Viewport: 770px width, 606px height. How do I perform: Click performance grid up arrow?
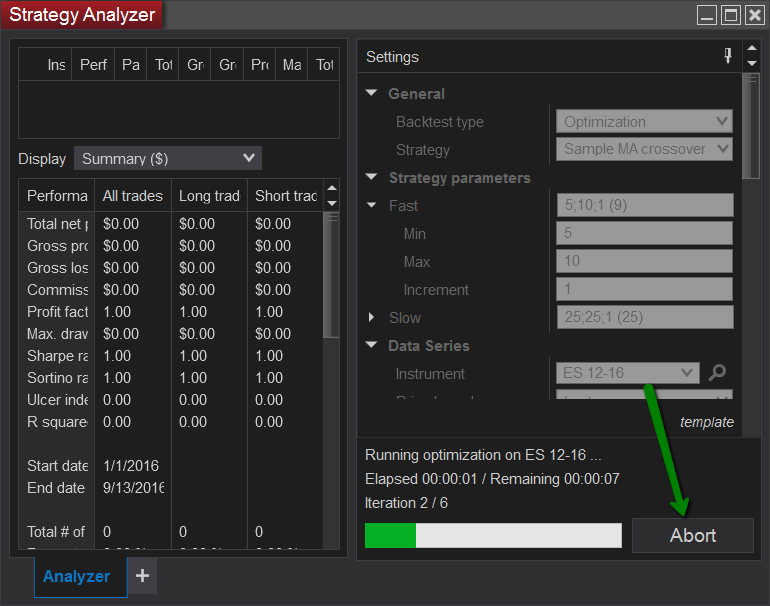pos(332,188)
